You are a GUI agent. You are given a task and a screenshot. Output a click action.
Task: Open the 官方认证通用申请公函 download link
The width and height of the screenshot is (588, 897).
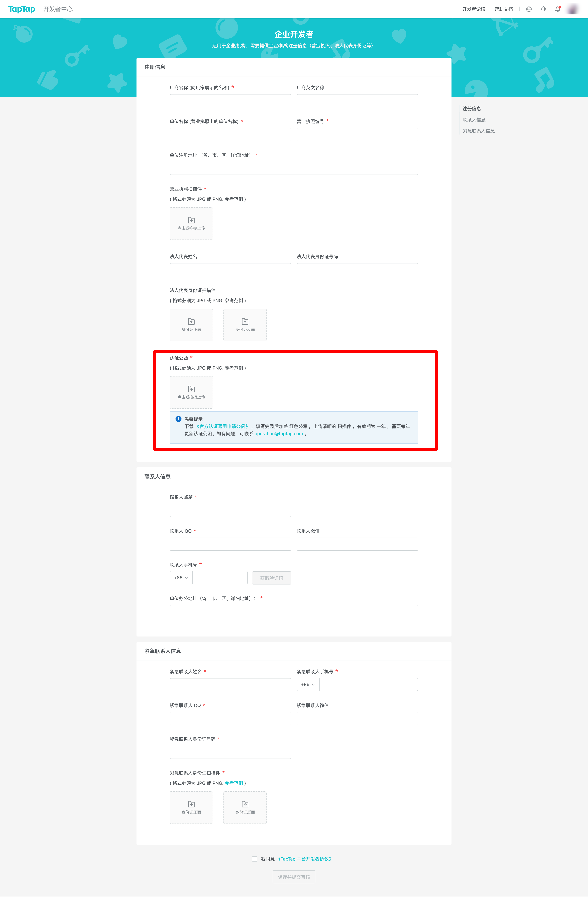(x=222, y=426)
